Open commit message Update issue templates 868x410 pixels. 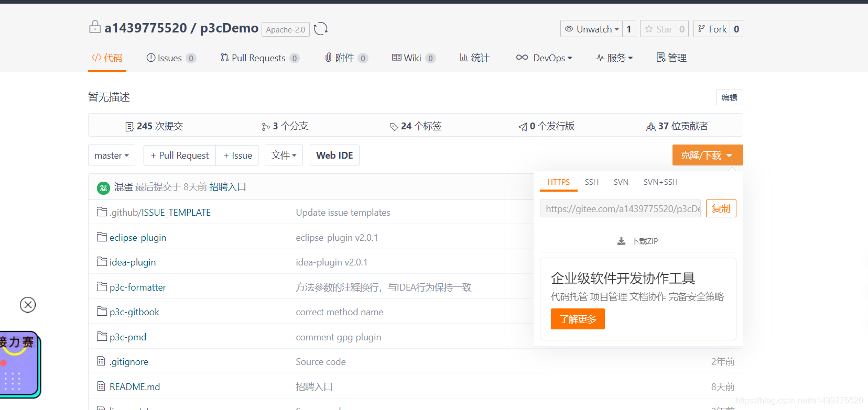point(343,213)
